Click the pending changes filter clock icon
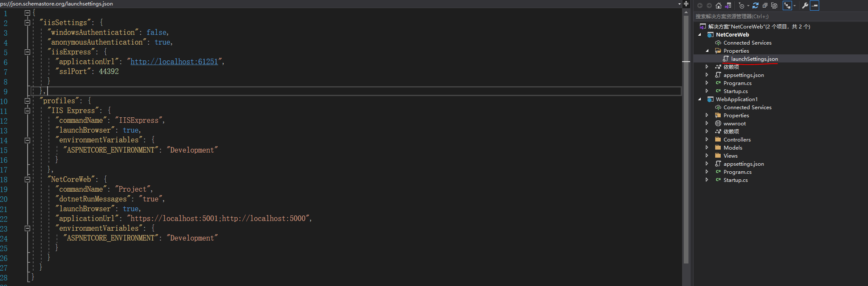Viewport: 868px width, 286px height. 742,6
